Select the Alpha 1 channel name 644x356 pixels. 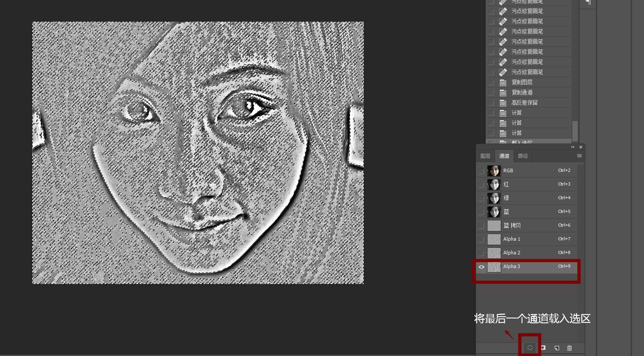click(512, 239)
